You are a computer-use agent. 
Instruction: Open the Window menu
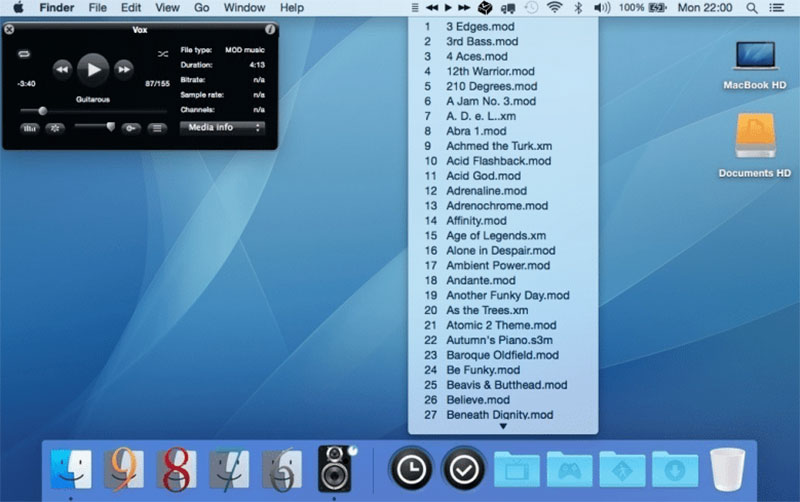(244, 8)
